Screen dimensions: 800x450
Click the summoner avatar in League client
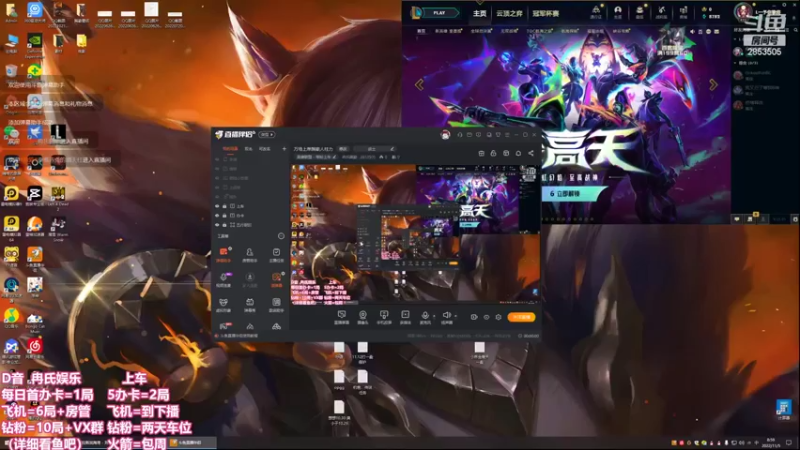coord(743,12)
